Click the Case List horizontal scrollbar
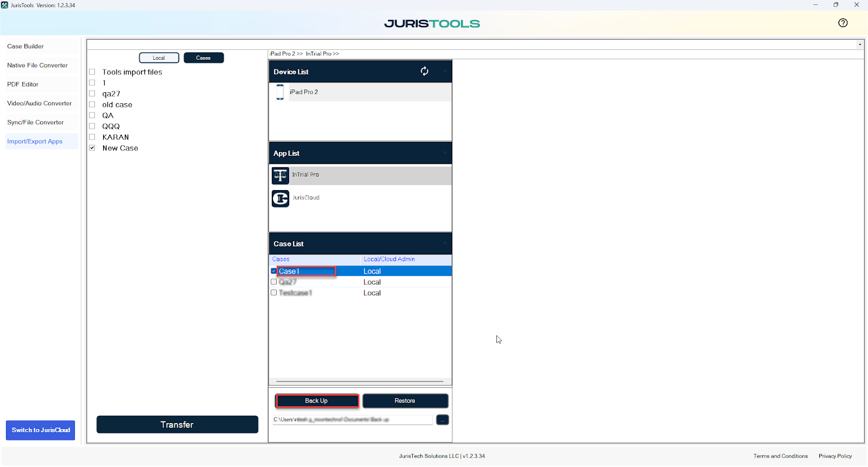 tap(360, 381)
